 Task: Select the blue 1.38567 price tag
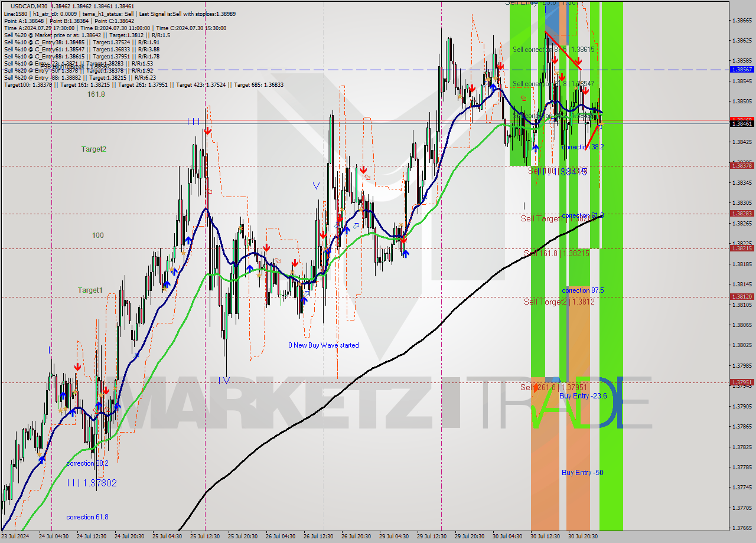tap(742, 69)
